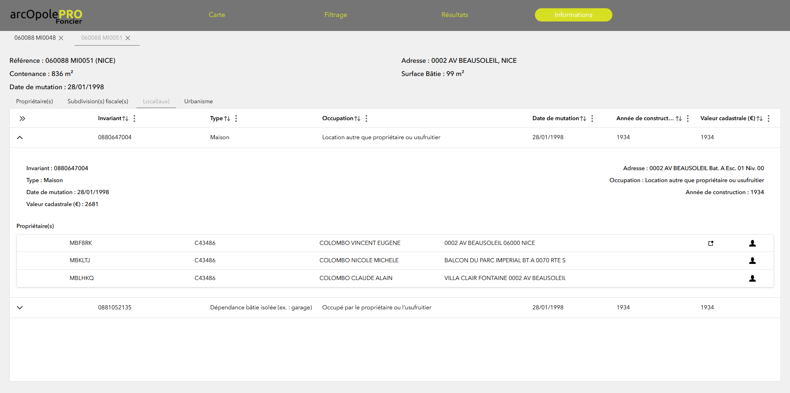Viewport: 790px width, 393px height.
Task: Expand all rows with double chevron
Action: pos(22,119)
